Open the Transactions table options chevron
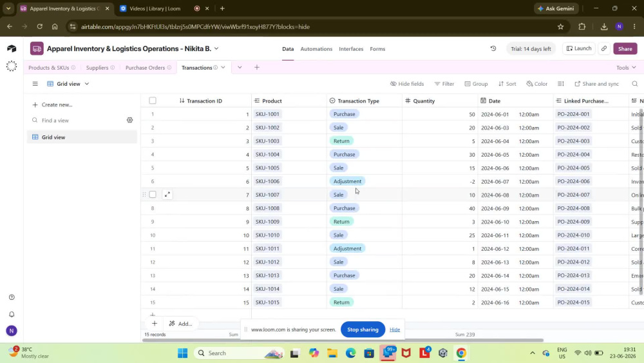 point(223,68)
